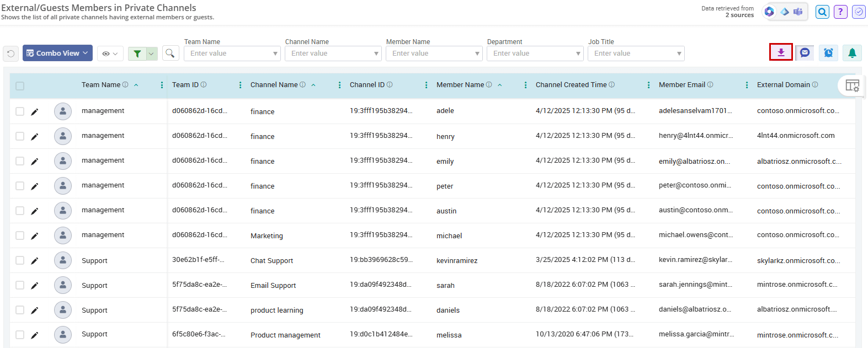Click the export download icon

click(781, 52)
